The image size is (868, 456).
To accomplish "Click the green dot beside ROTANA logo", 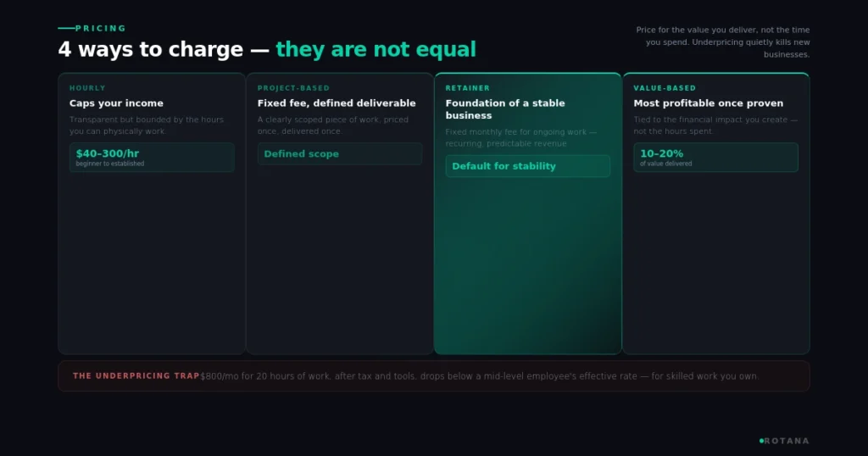I will pos(761,441).
